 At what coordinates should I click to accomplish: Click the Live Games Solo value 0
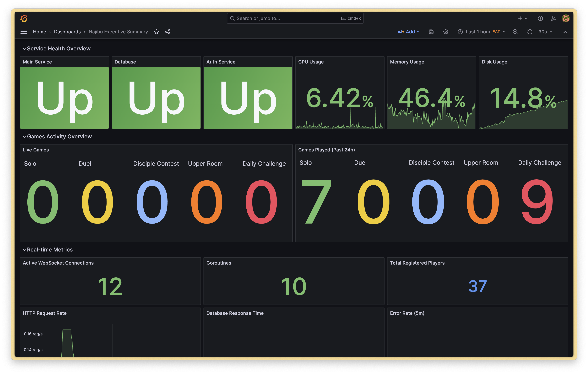coord(43,202)
